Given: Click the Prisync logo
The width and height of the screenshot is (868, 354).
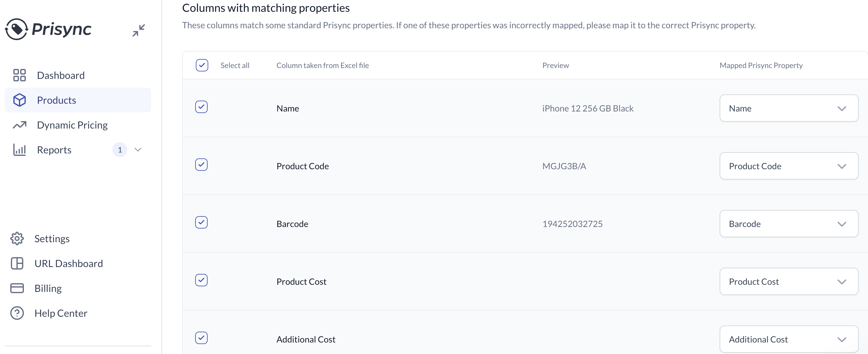Looking at the screenshot, I should point(48,29).
